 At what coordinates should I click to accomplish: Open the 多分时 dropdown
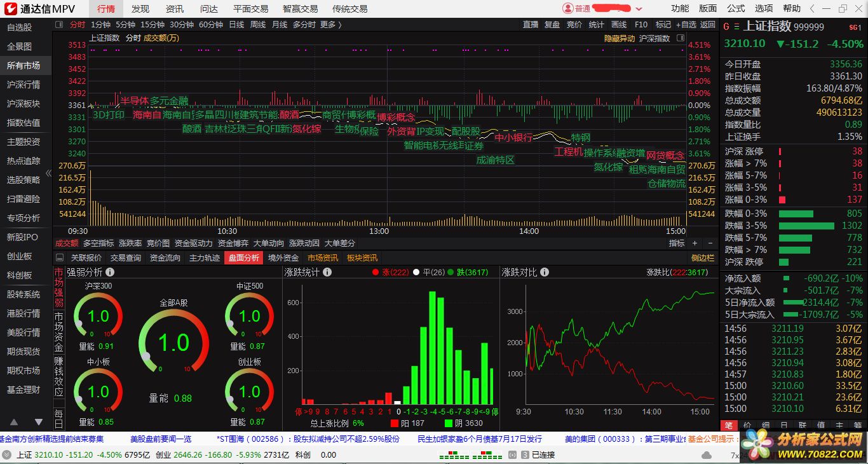click(304, 24)
